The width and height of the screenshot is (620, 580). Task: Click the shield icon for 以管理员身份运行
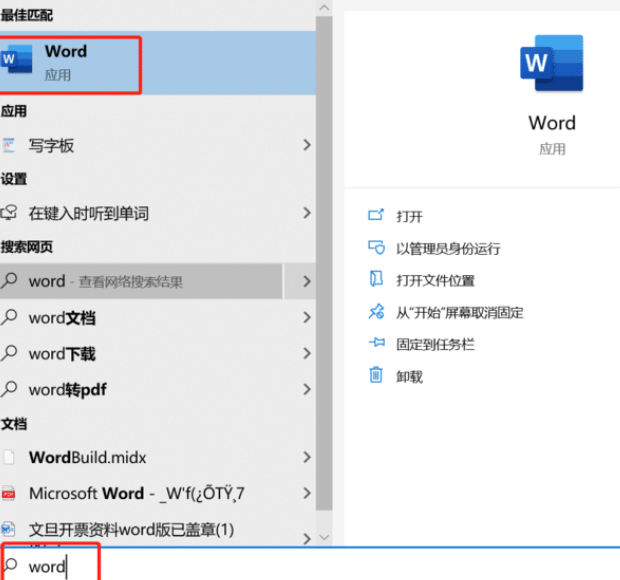pos(376,247)
